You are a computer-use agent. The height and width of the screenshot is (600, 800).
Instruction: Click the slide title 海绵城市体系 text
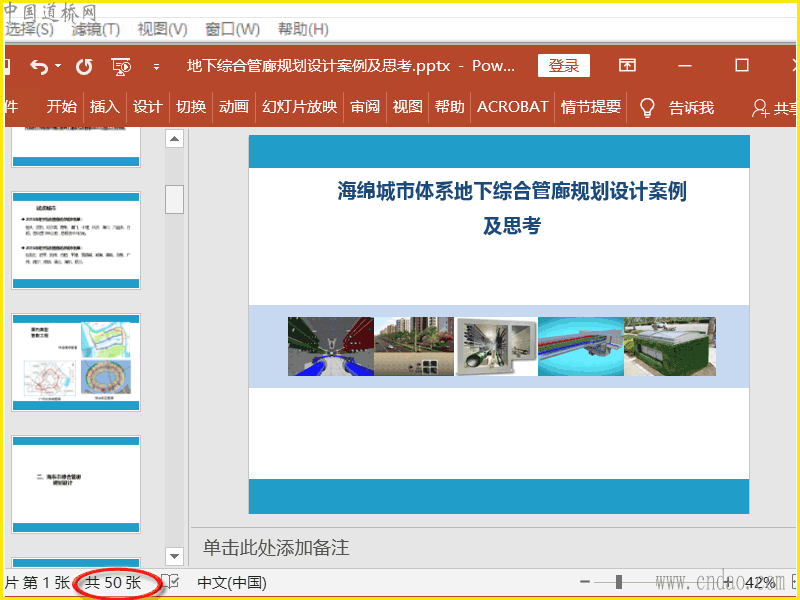(512, 191)
